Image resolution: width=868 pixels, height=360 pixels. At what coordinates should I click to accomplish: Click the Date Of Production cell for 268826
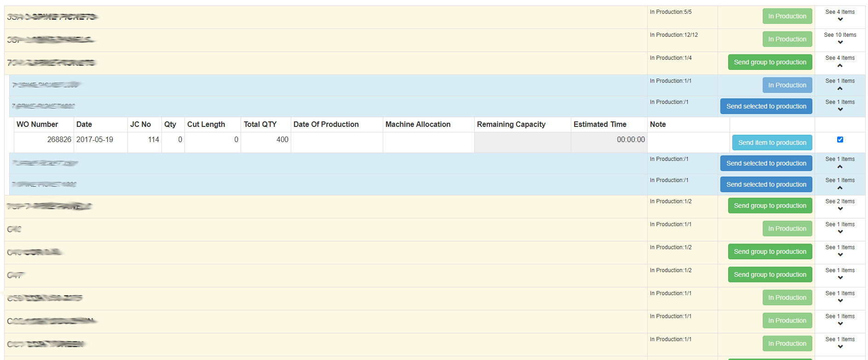[x=337, y=142]
